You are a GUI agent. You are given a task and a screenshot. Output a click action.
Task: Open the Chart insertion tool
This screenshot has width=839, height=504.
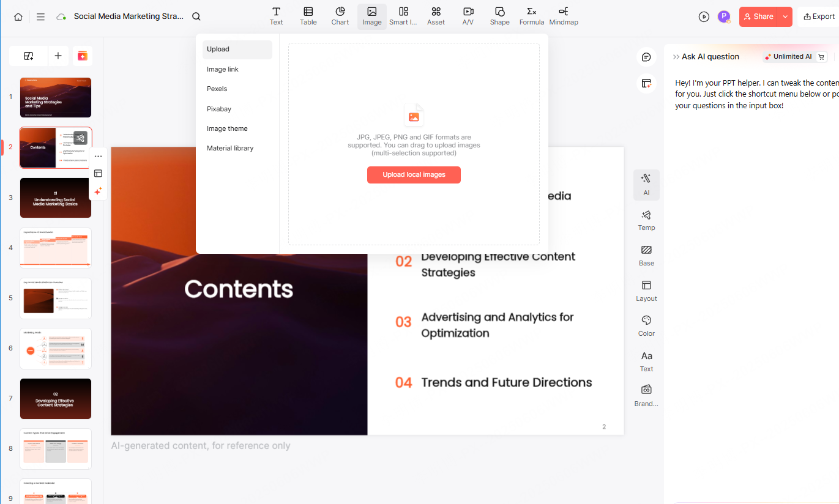tap(340, 17)
